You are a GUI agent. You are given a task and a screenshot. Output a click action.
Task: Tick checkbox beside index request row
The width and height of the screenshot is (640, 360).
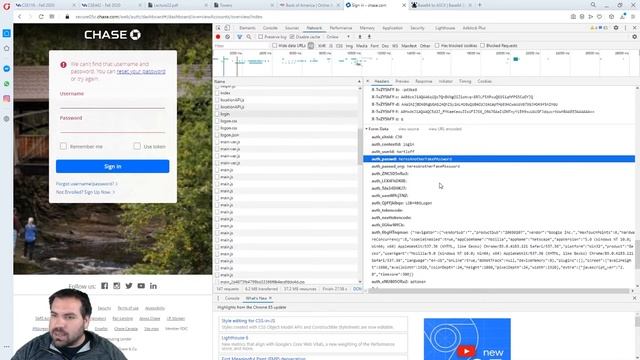point(217,93)
